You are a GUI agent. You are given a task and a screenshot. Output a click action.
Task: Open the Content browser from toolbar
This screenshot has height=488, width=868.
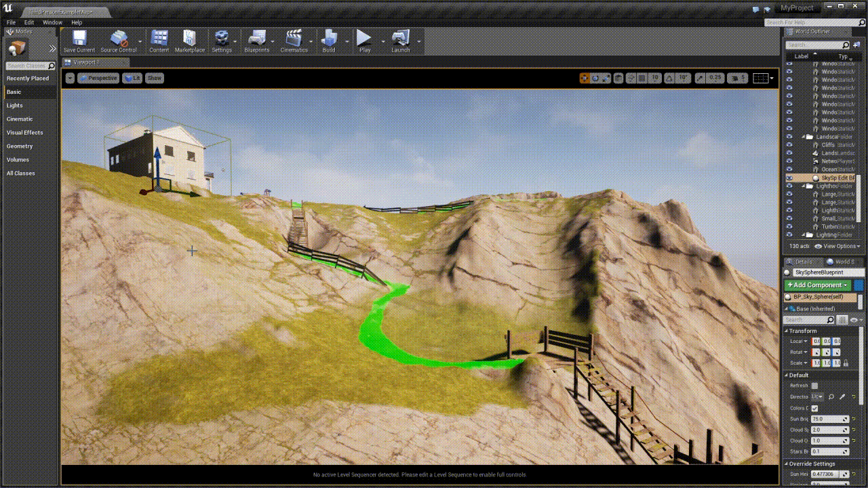pos(159,41)
